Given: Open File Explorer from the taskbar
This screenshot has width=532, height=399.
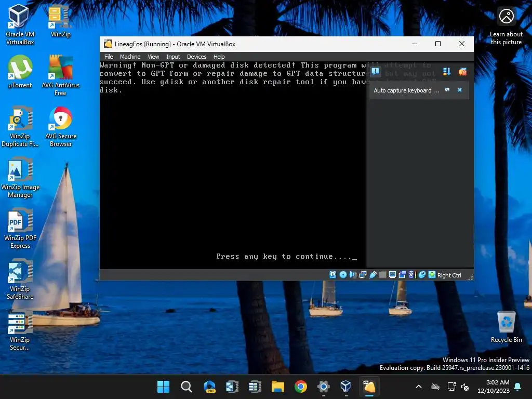Looking at the screenshot, I should click(x=277, y=387).
